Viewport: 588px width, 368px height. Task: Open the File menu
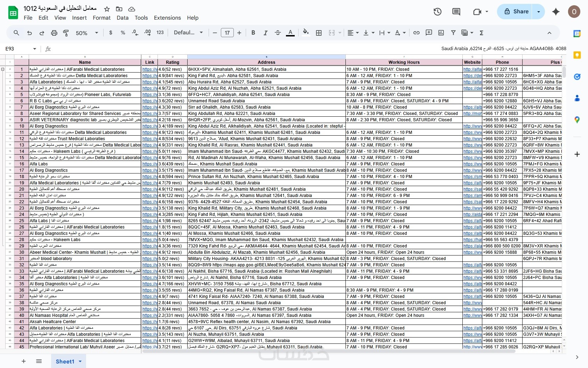(x=28, y=18)
